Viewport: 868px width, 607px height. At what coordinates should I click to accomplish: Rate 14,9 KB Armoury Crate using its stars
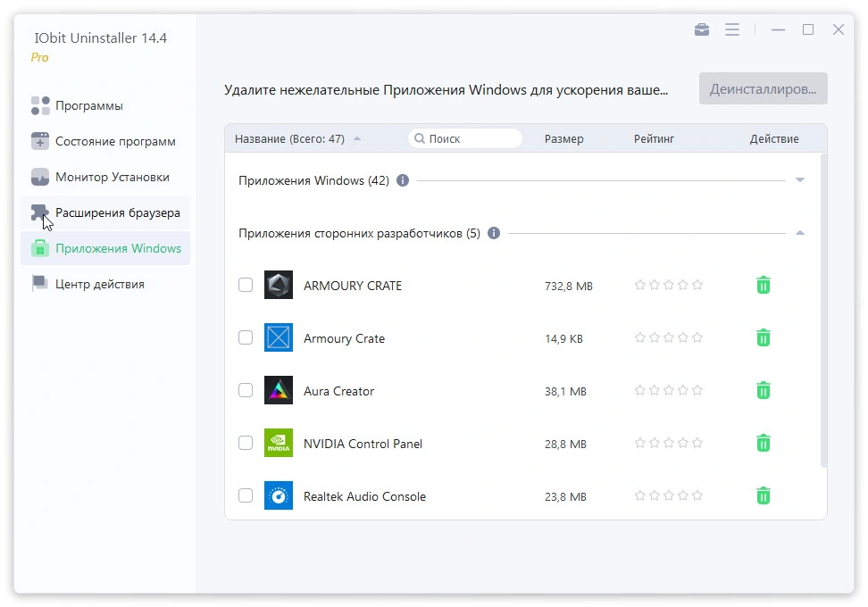pyautogui.click(x=668, y=337)
